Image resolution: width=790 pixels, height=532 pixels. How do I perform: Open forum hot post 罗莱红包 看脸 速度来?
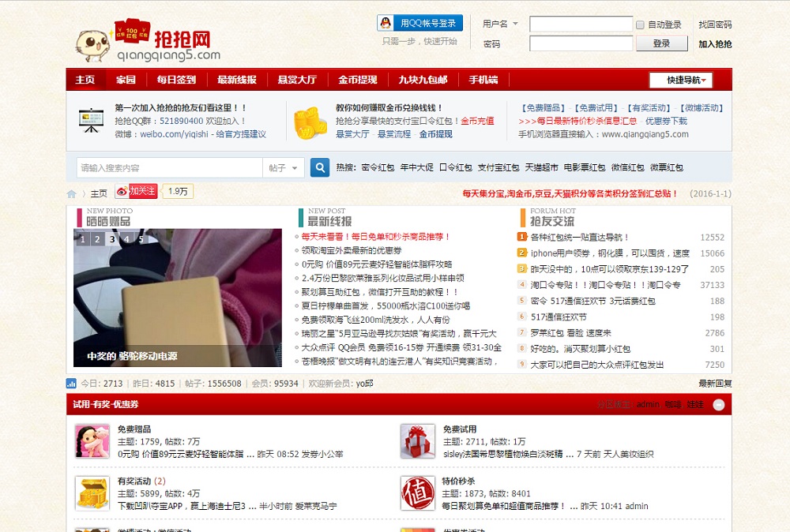point(571,332)
